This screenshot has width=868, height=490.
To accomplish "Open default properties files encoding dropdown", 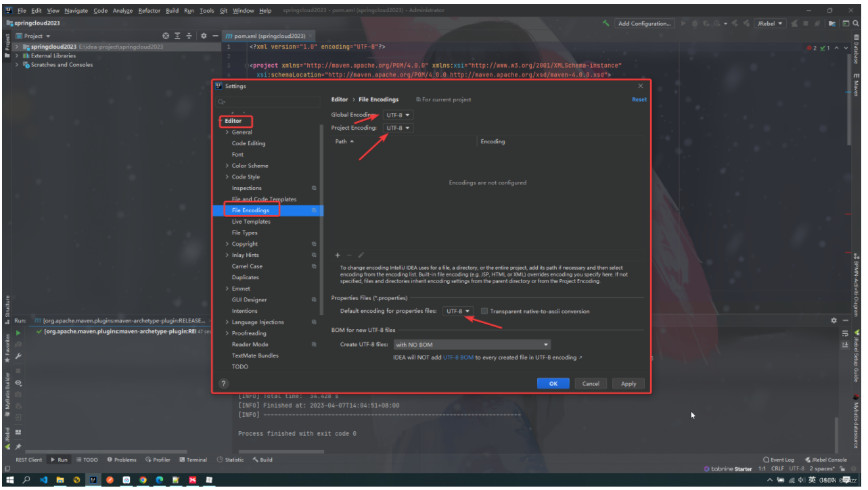I will click(x=458, y=311).
